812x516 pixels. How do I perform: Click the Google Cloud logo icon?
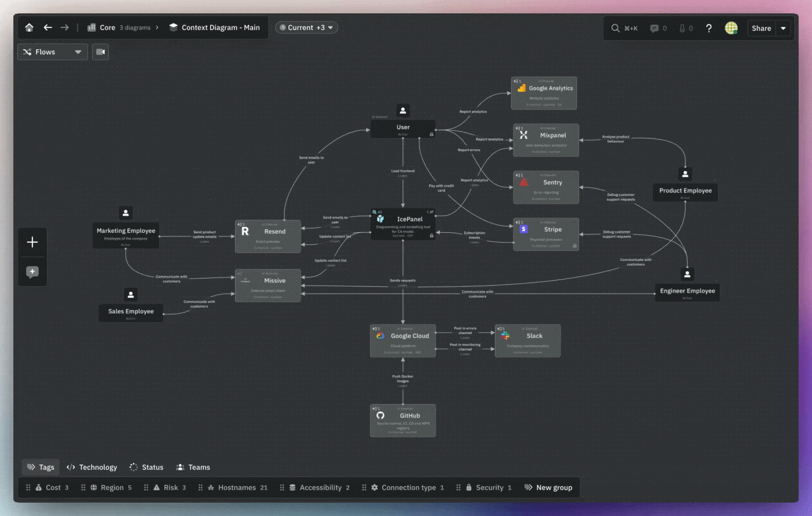tap(380, 336)
